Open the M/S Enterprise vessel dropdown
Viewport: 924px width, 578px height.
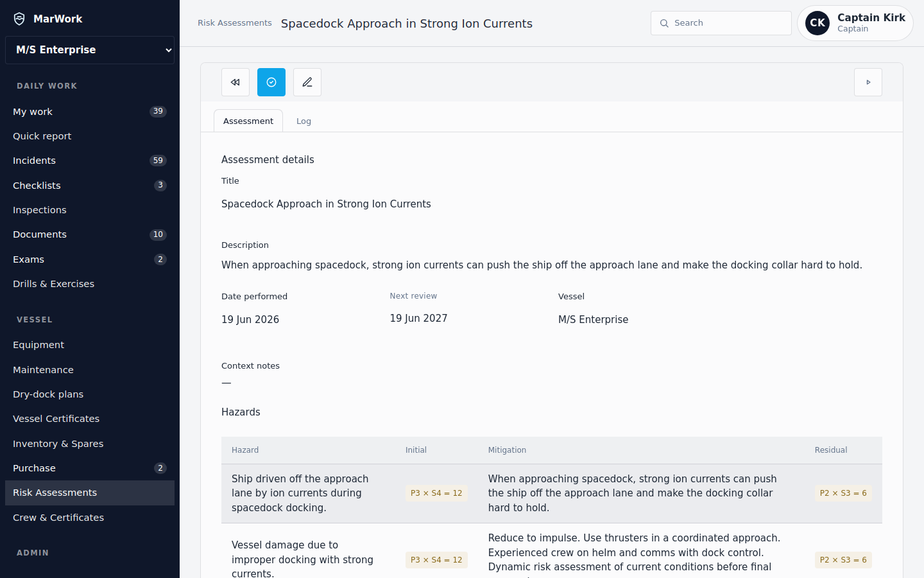[90, 50]
